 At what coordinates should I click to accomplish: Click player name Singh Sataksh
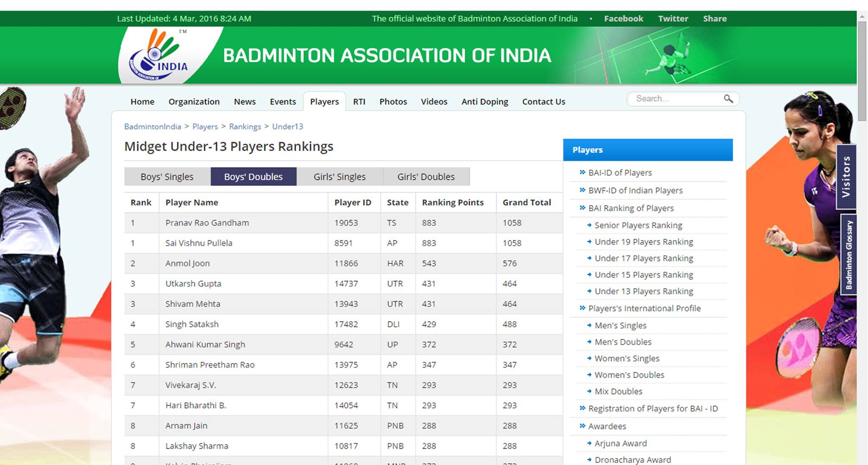tap(192, 324)
